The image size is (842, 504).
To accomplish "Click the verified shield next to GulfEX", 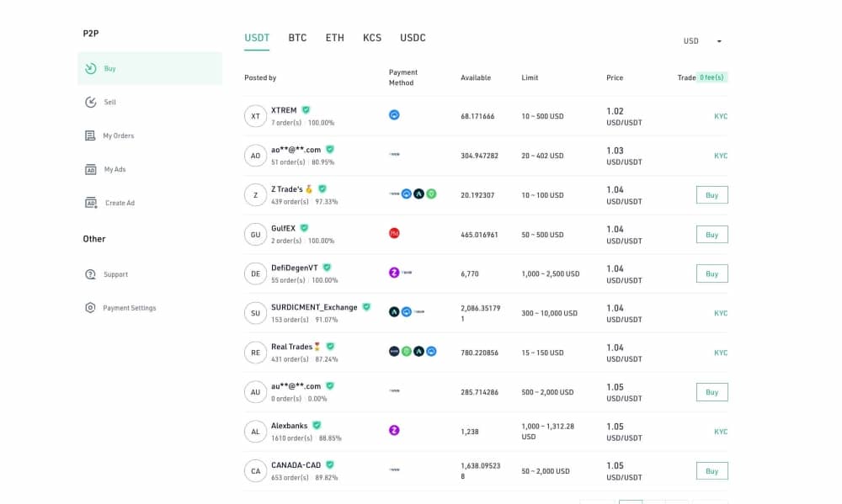I will point(305,228).
